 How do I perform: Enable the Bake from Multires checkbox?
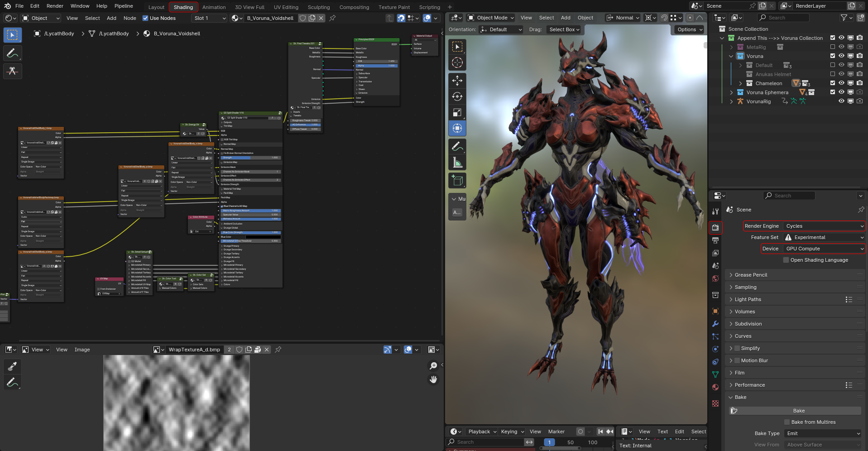click(787, 422)
